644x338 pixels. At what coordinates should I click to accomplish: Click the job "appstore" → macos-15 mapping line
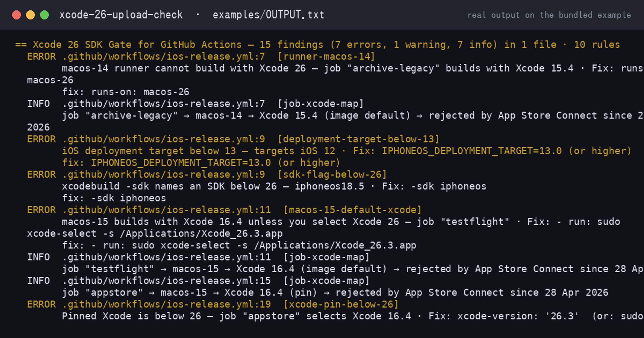click(335, 293)
